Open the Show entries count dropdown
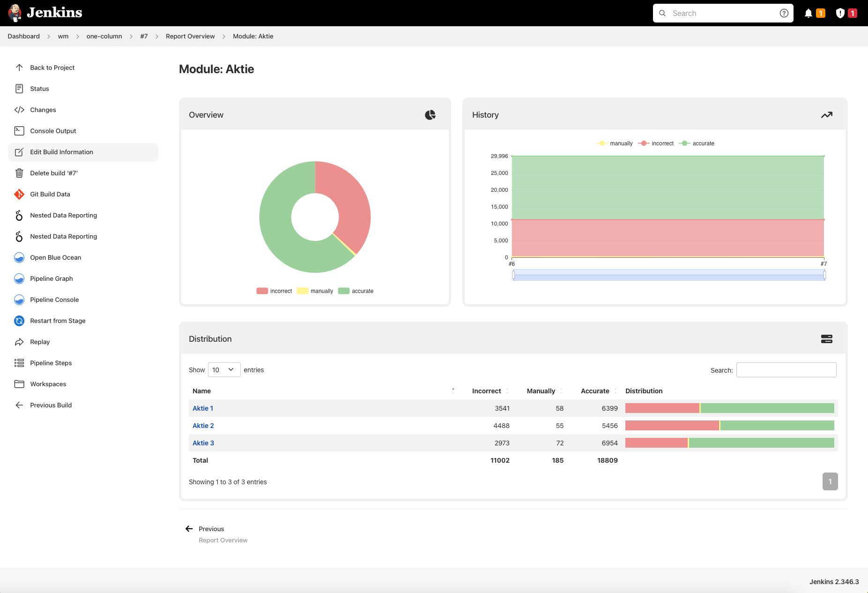 pos(224,370)
